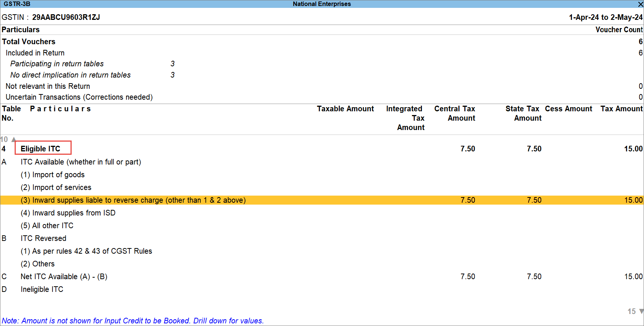Open Inward supplies liable to reverse charge row

133,200
